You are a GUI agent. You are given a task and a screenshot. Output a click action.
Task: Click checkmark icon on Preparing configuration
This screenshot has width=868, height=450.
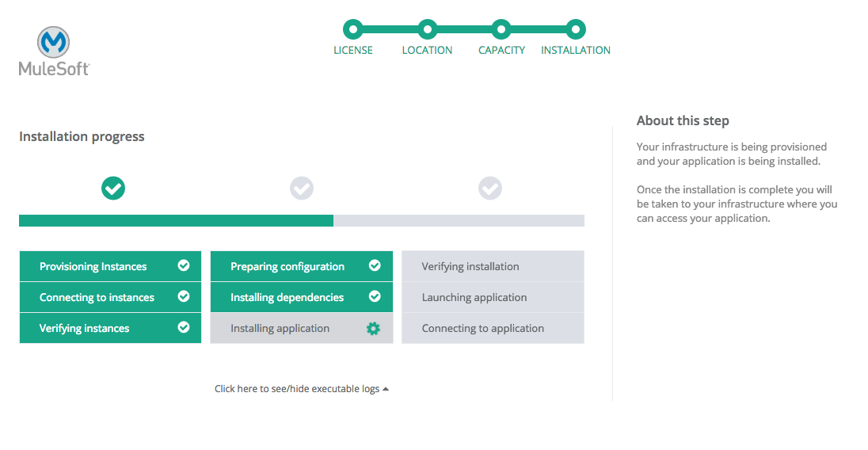coord(375,266)
